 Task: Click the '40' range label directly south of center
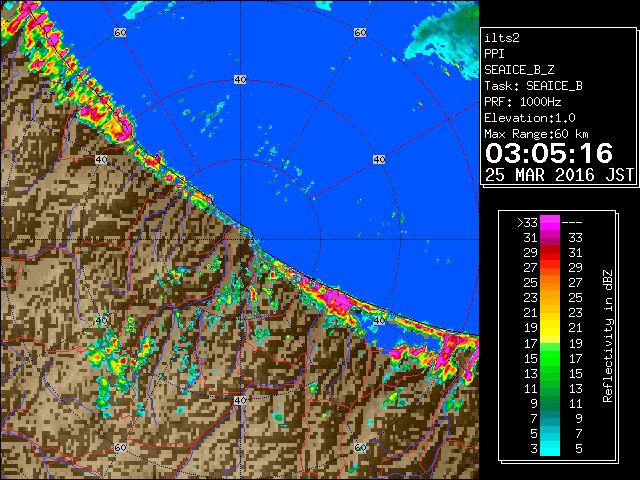point(240,400)
